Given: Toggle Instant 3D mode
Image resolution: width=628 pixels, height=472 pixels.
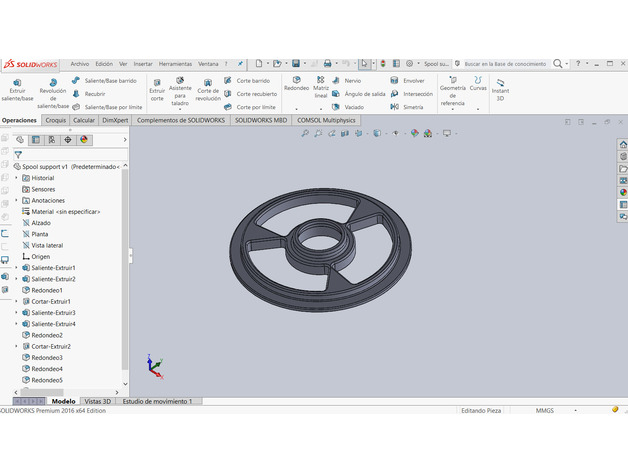Looking at the screenshot, I should pyautogui.click(x=500, y=90).
